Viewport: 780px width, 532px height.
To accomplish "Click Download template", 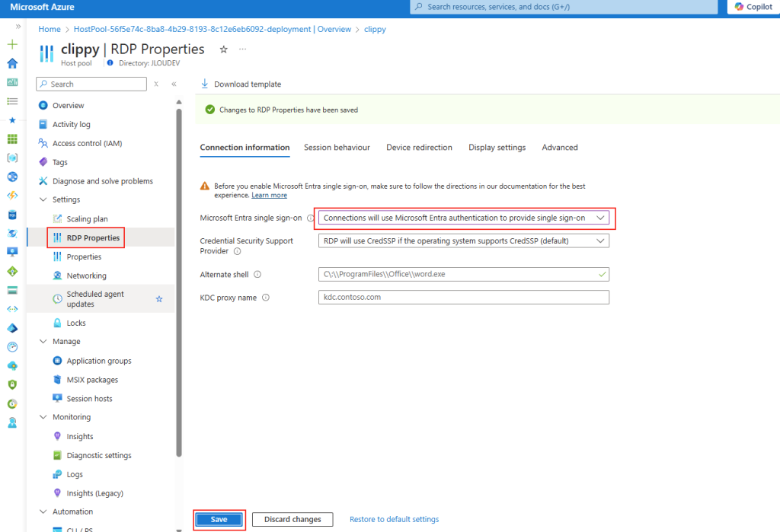I will 241,84.
